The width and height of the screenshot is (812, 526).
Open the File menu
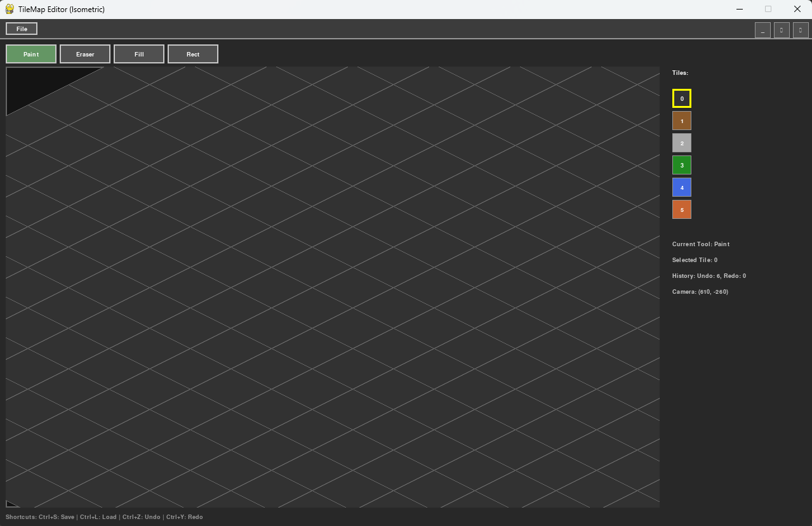click(22, 29)
